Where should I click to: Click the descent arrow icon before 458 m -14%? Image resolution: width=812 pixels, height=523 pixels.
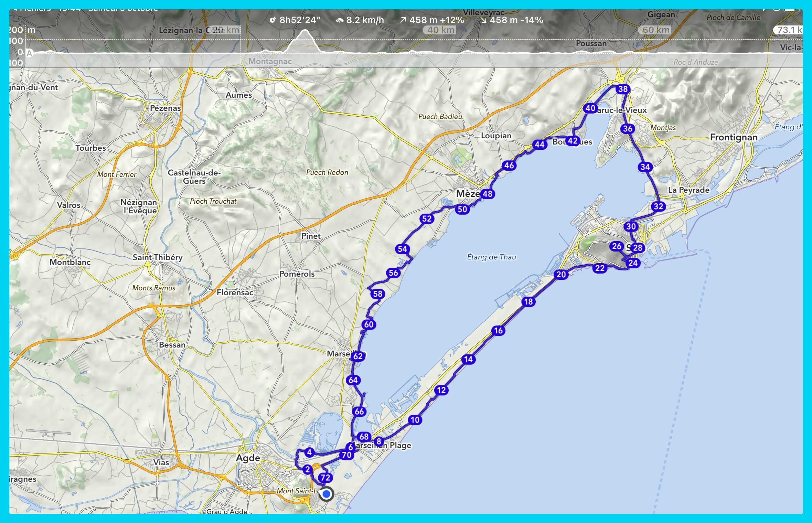point(483,21)
